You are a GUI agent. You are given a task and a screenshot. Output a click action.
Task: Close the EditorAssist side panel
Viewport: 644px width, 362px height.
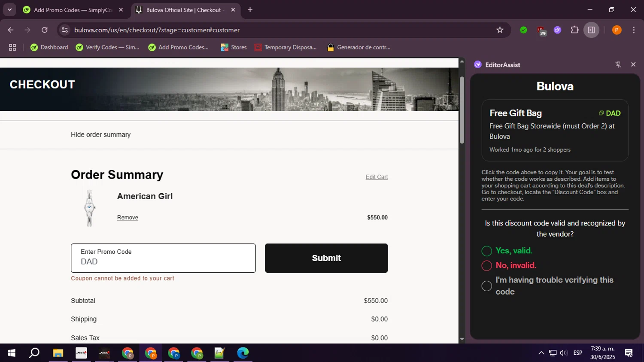click(x=633, y=64)
